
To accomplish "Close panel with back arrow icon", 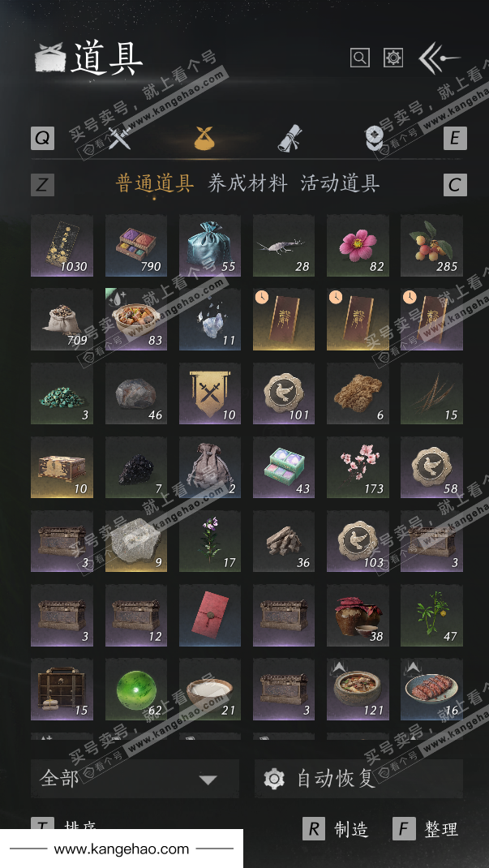I will [x=440, y=58].
